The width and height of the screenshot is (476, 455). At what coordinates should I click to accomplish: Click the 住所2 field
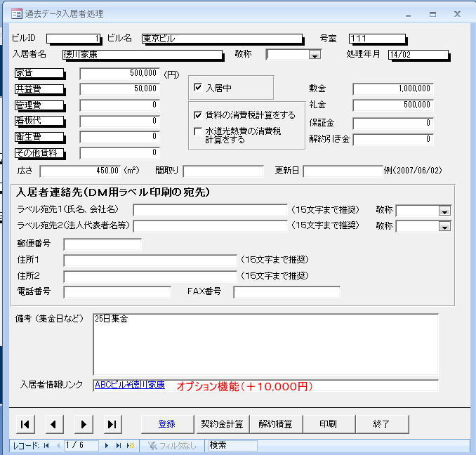pyautogui.click(x=150, y=276)
